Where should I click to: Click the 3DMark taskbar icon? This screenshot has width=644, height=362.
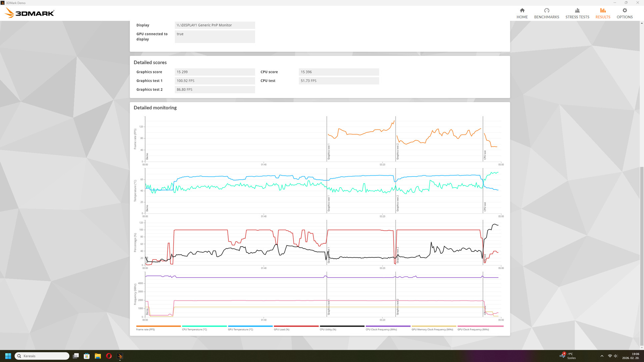(120, 356)
